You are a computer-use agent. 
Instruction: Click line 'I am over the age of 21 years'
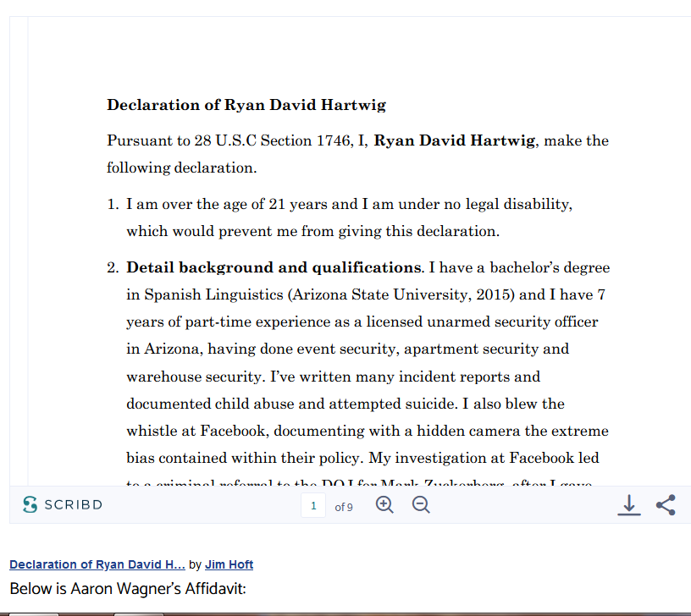349,204
